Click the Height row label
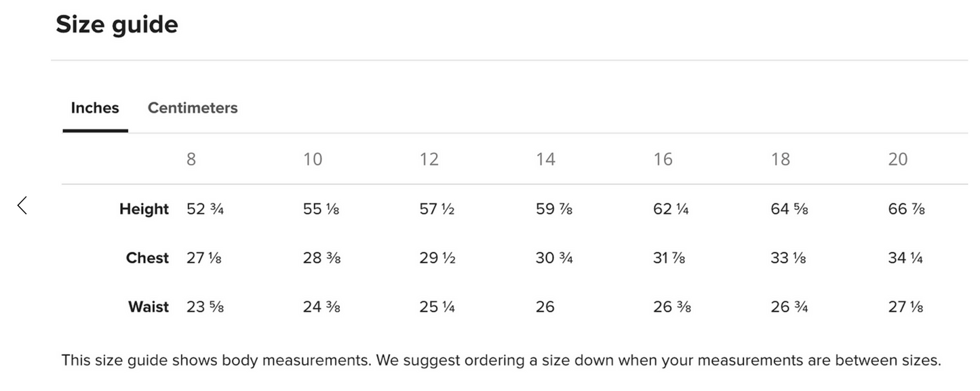 [144, 209]
